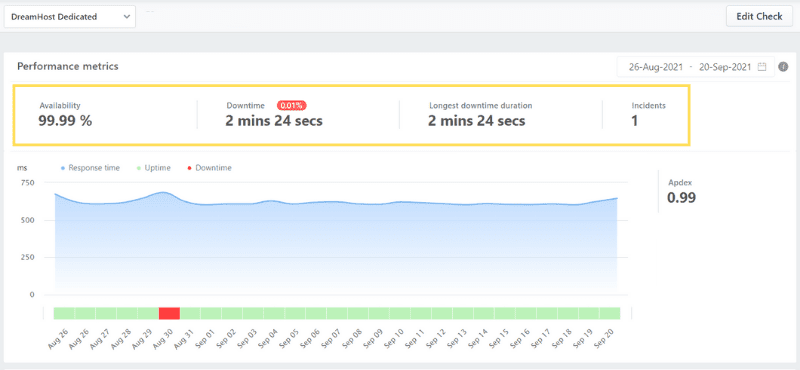The image size is (800, 370).
Task: Click the red downtime block on Aug 30
Action: [x=169, y=313]
